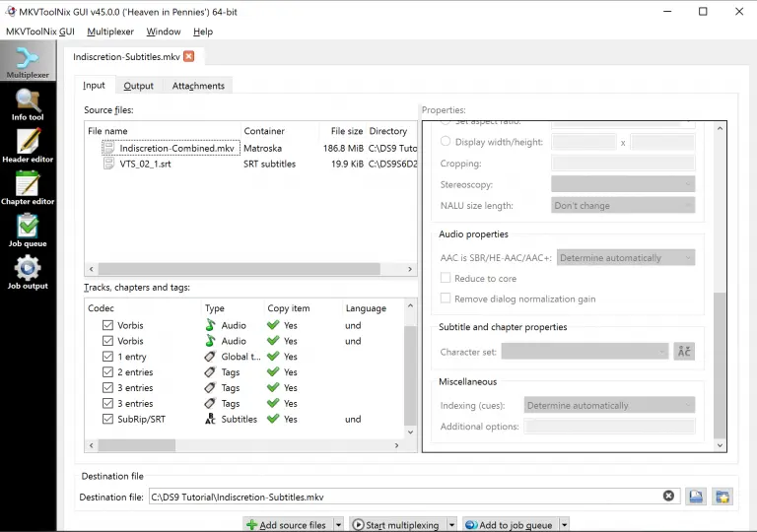Open NALU size length dropdown
The width and height of the screenshot is (757, 532).
pos(623,205)
